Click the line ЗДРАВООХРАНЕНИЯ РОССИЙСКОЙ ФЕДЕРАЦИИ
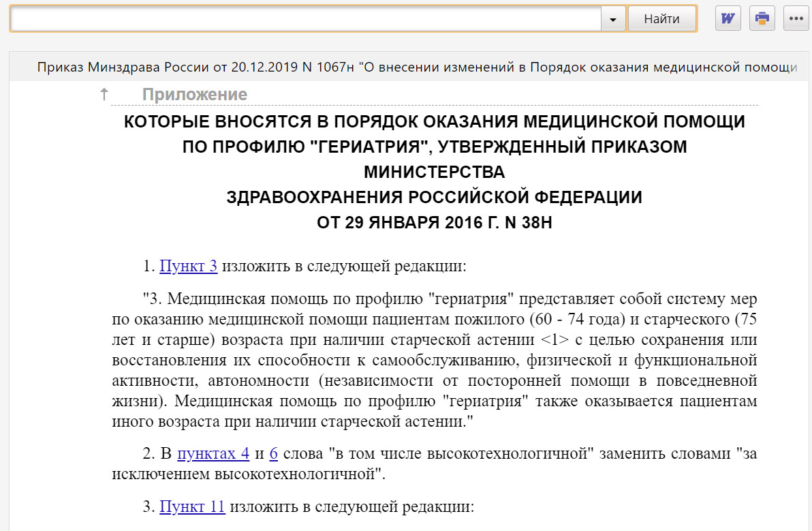Viewport: 812px width, 531px height. 434,198
